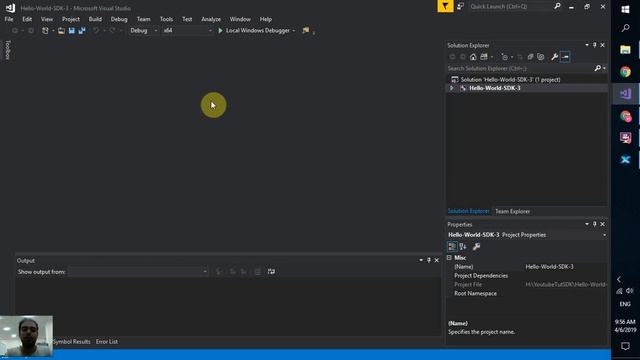Click Collapse All icon in Solution Explorer
Viewport: 640px width, 360px height.
click(x=530, y=57)
